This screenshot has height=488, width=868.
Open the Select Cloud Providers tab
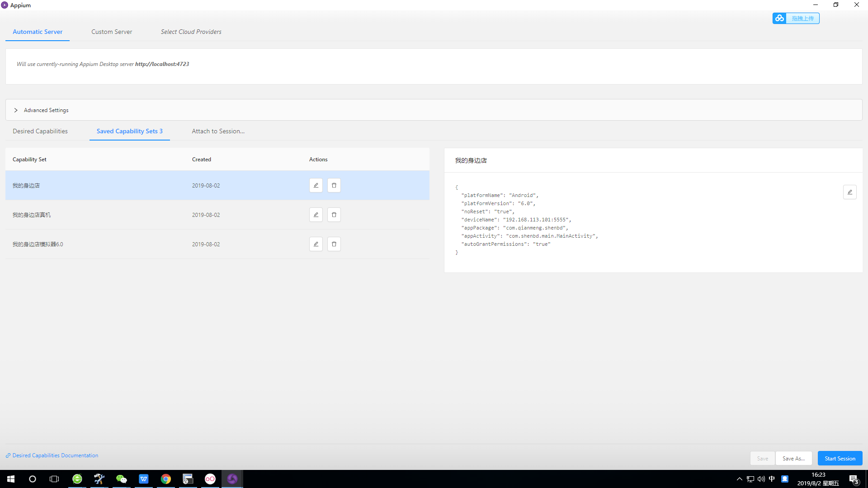click(191, 32)
